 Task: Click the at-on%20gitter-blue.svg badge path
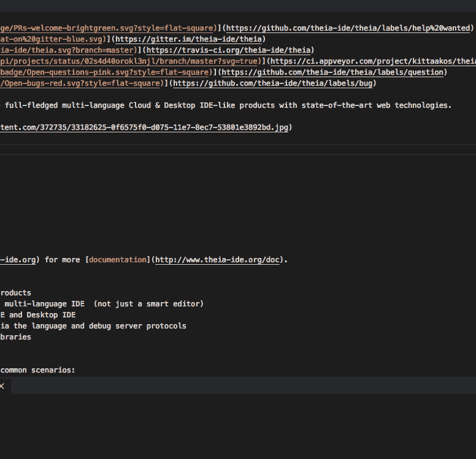[x=51, y=39]
